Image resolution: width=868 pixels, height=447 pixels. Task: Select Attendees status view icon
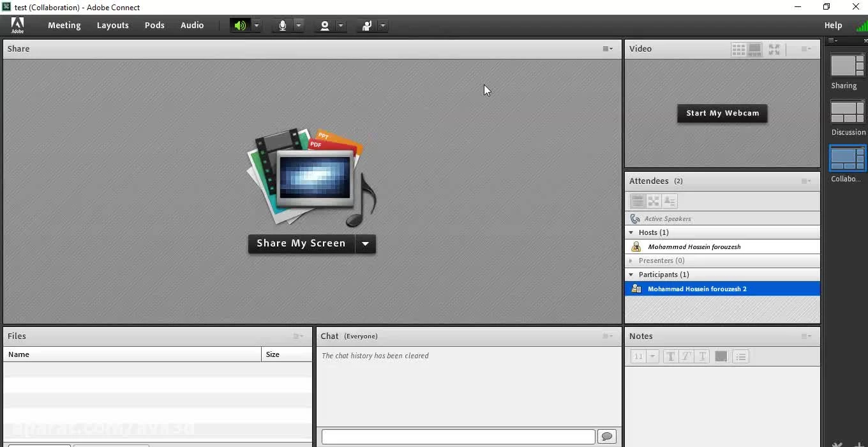[x=670, y=201]
